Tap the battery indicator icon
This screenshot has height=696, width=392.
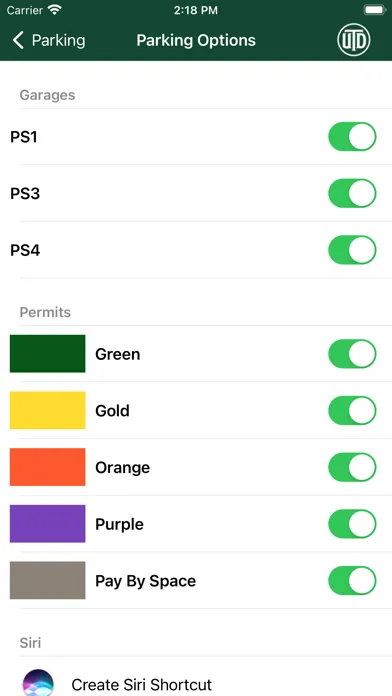pos(375,10)
